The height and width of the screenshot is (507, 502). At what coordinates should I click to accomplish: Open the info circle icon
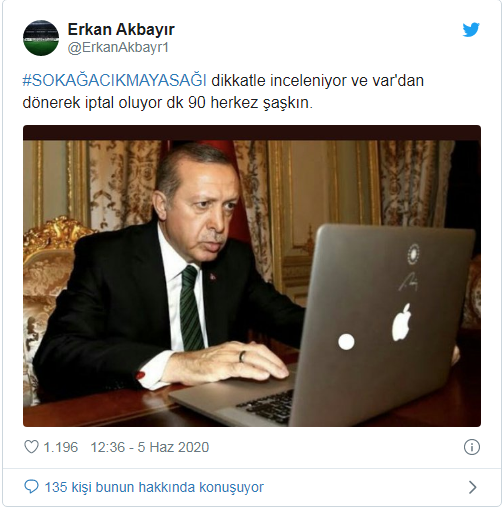[472, 447]
